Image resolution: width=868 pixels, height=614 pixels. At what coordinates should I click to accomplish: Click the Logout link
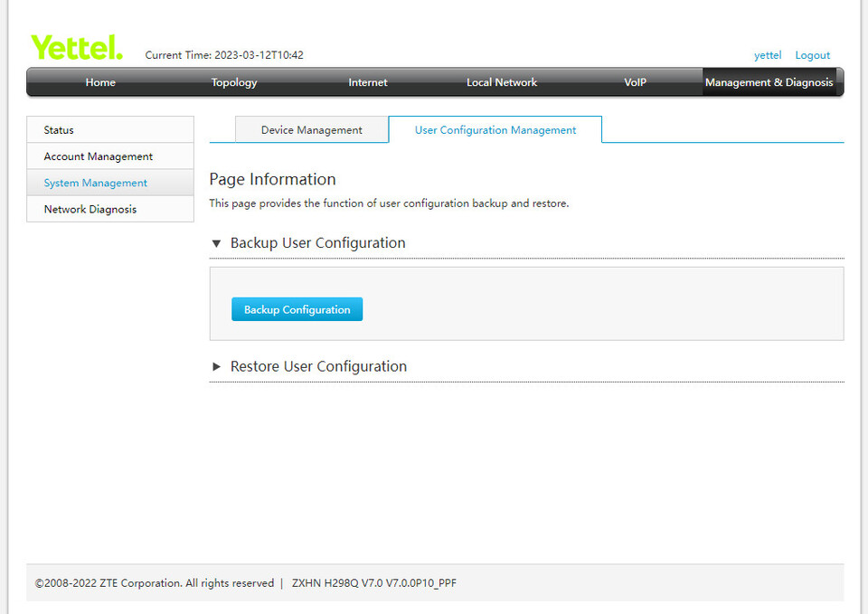(812, 55)
